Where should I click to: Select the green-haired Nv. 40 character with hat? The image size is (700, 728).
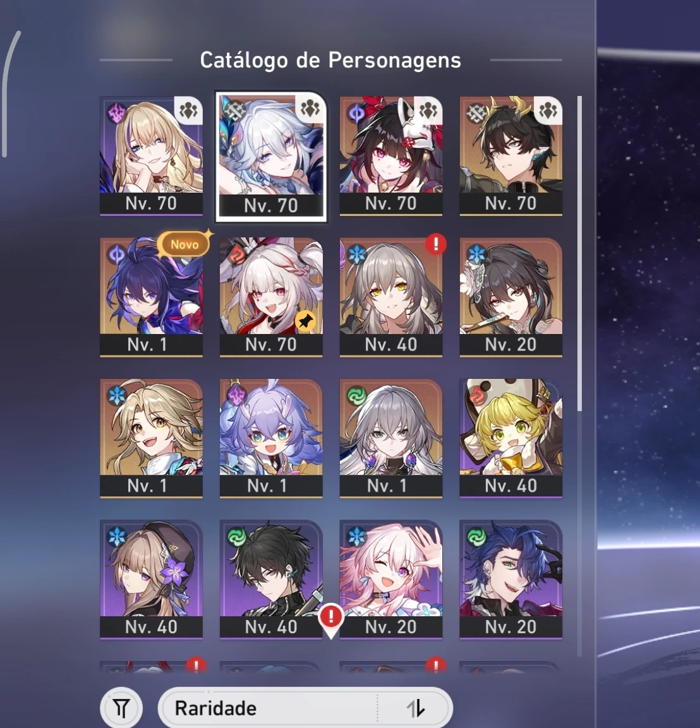(511, 438)
